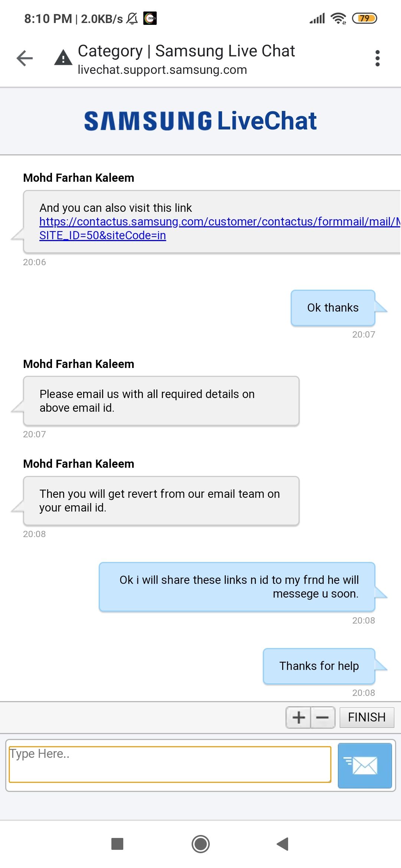The width and height of the screenshot is (401, 868).
Task: Tap the Wi-Fi status icon
Action: (338, 18)
